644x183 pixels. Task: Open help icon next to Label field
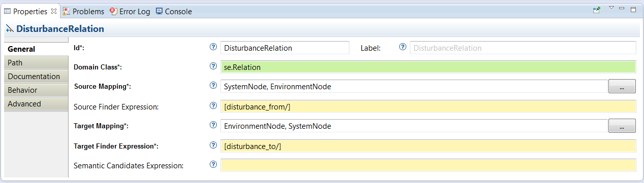[x=403, y=47]
